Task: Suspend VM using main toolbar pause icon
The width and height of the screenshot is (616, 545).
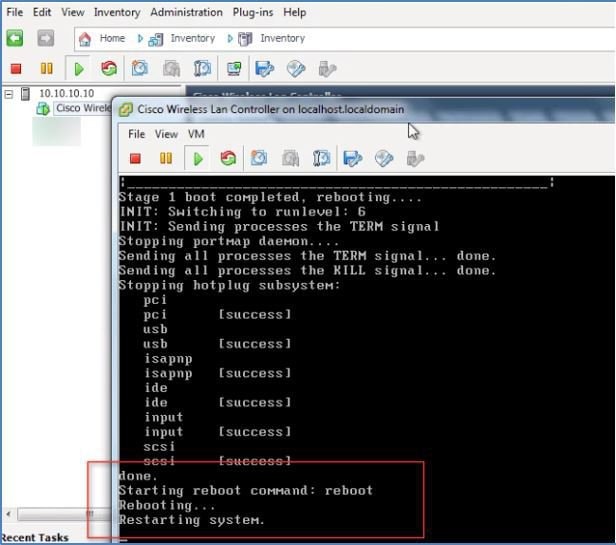Action: (46, 69)
